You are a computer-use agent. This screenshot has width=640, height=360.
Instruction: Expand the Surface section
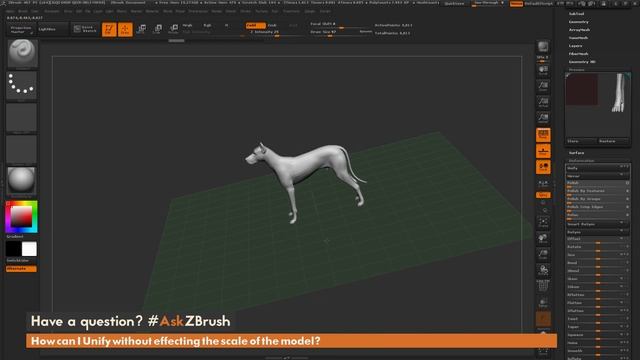point(576,153)
